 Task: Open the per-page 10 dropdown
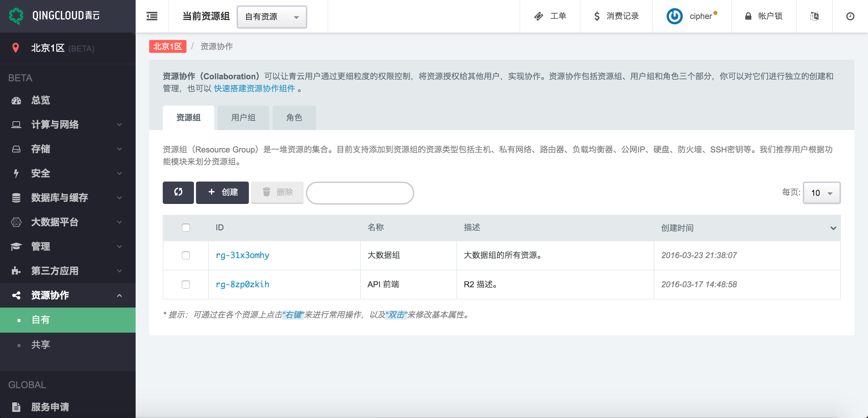click(x=821, y=193)
